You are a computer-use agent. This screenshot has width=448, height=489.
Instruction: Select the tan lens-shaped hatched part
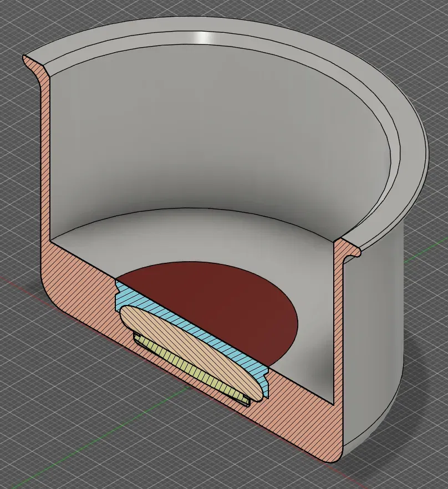(x=190, y=353)
